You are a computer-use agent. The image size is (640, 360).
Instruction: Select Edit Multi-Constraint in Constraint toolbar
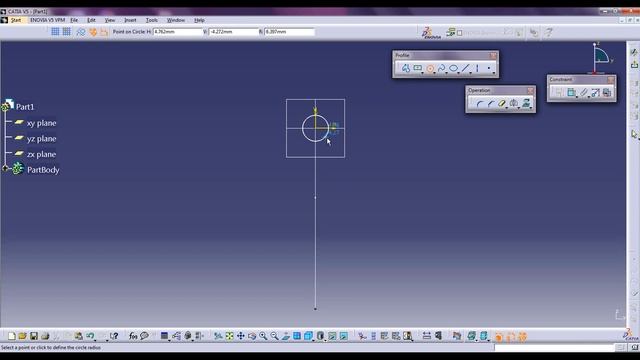pyautogui.click(x=607, y=93)
